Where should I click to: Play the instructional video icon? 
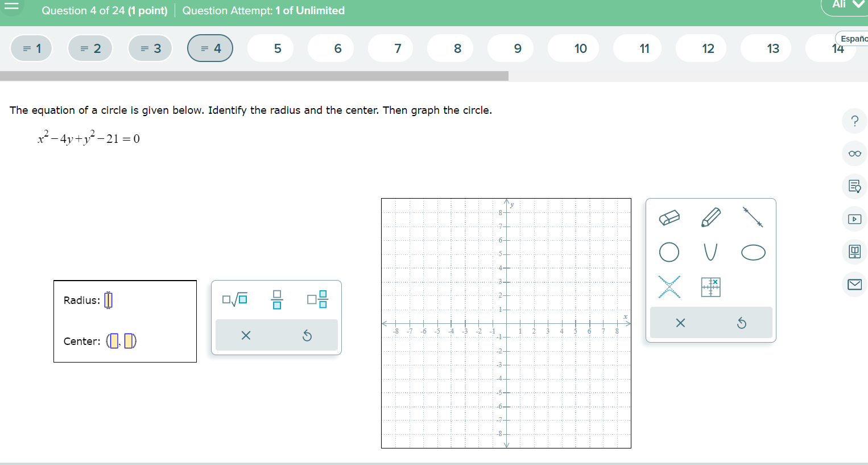[854, 219]
